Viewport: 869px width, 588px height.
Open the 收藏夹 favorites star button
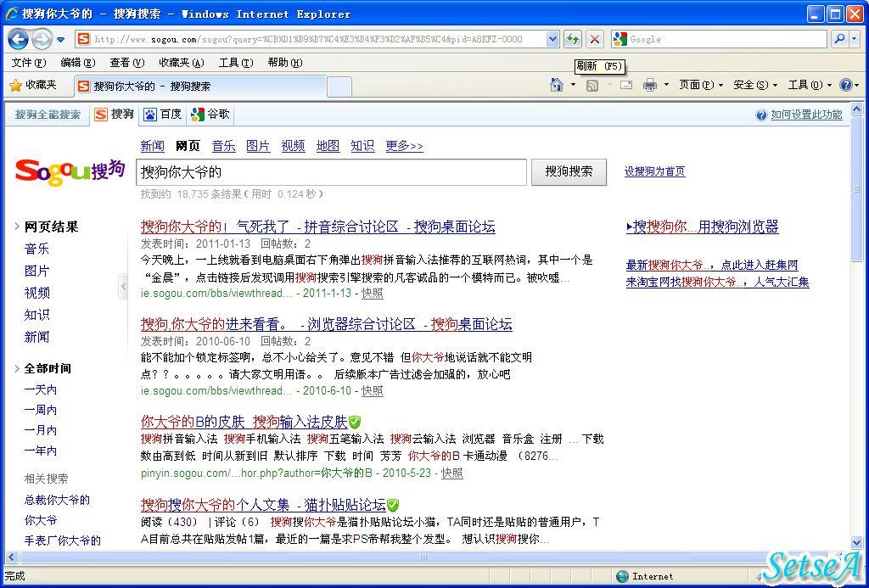[x=33, y=85]
